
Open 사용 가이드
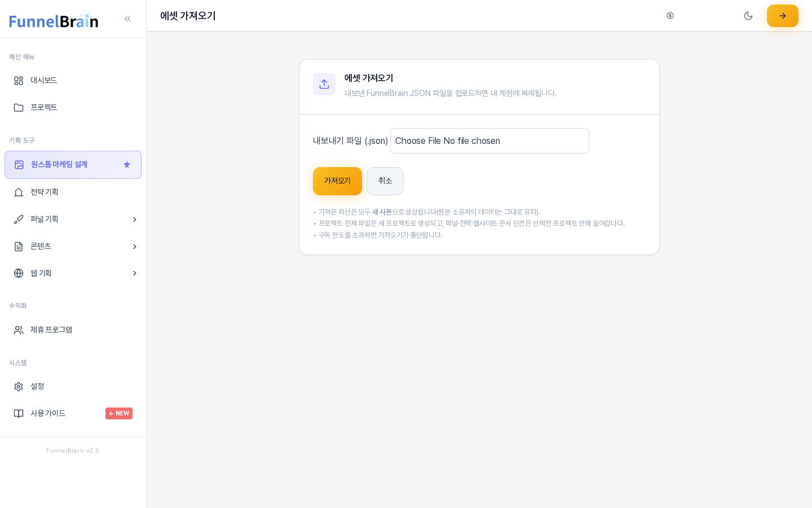[x=73, y=414]
